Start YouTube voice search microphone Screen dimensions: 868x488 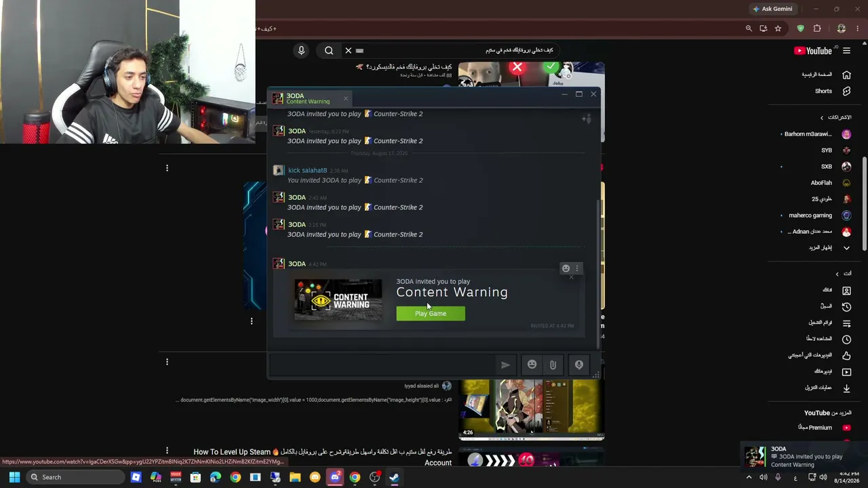301,50
